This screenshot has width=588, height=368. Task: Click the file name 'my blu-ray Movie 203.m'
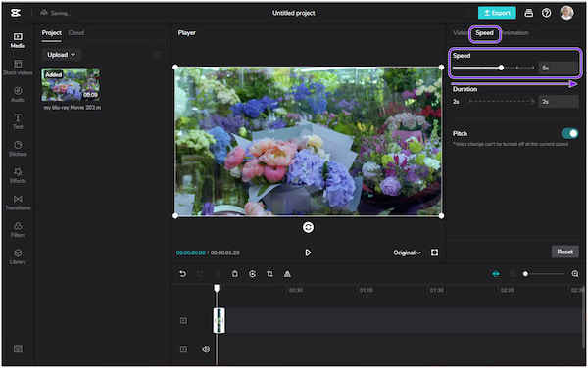[72, 108]
